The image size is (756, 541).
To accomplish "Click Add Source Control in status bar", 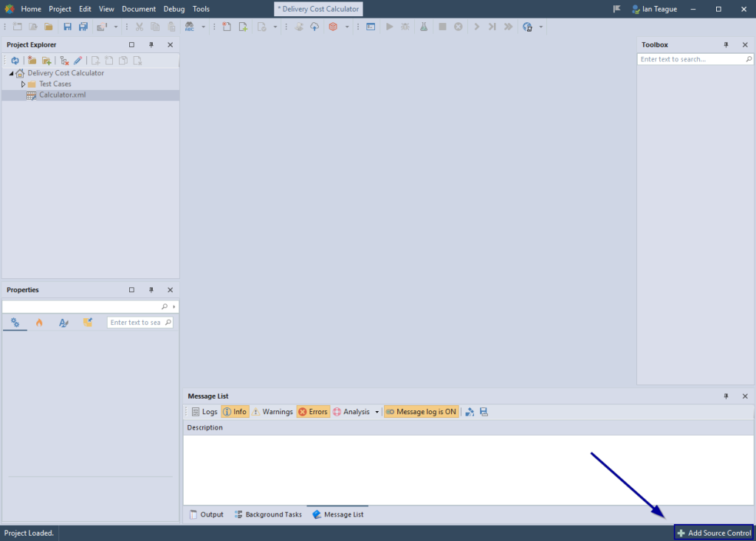I will coord(714,533).
